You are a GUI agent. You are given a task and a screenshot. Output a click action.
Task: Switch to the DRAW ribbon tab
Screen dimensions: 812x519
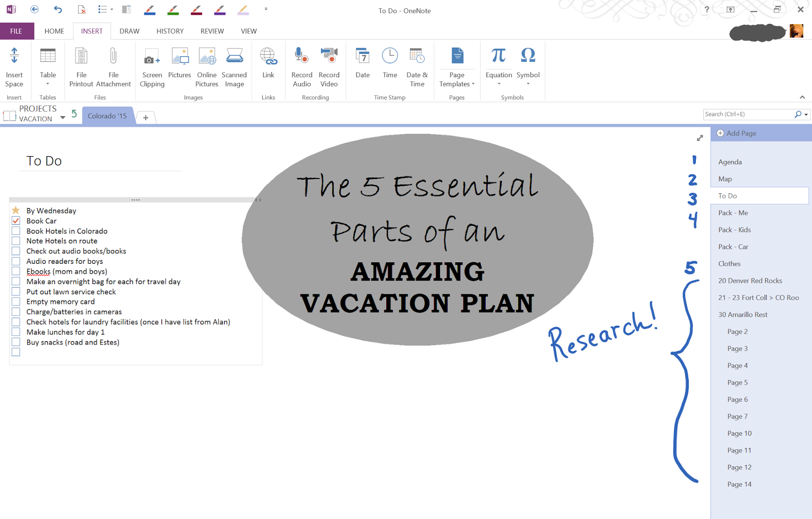tap(129, 31)
